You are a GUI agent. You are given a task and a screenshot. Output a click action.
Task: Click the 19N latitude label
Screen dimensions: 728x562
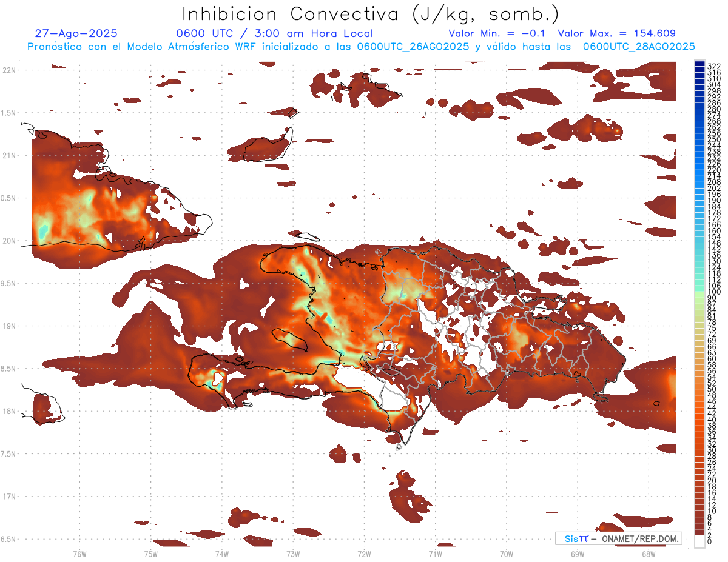[x=8, y=326]
